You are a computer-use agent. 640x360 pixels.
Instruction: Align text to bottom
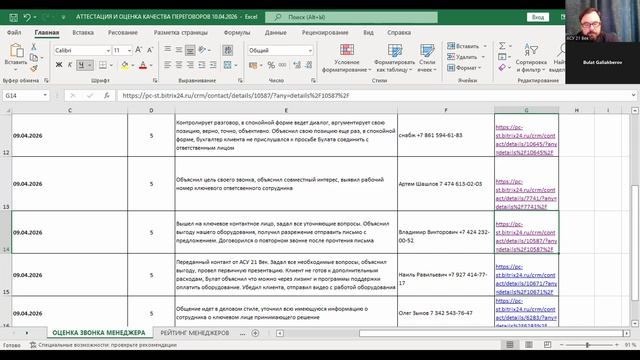[x=190, y=50]
